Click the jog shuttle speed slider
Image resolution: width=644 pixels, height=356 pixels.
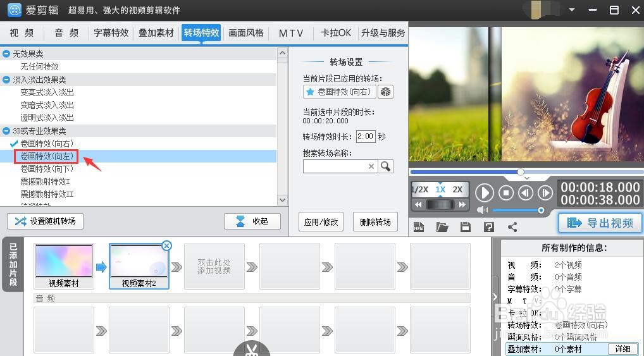440,204
